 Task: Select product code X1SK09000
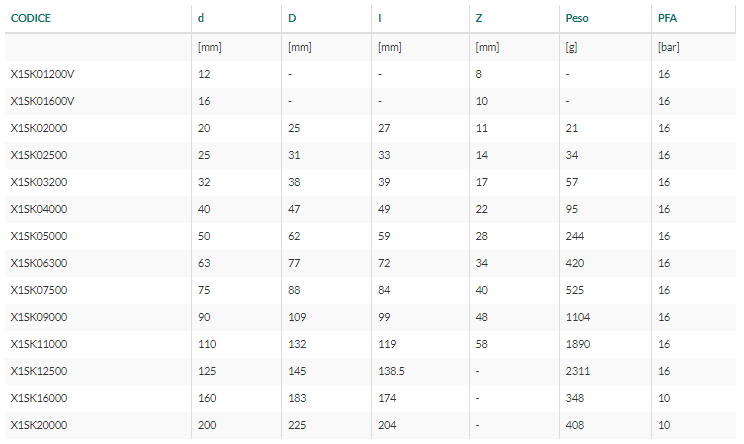point(39,317)
